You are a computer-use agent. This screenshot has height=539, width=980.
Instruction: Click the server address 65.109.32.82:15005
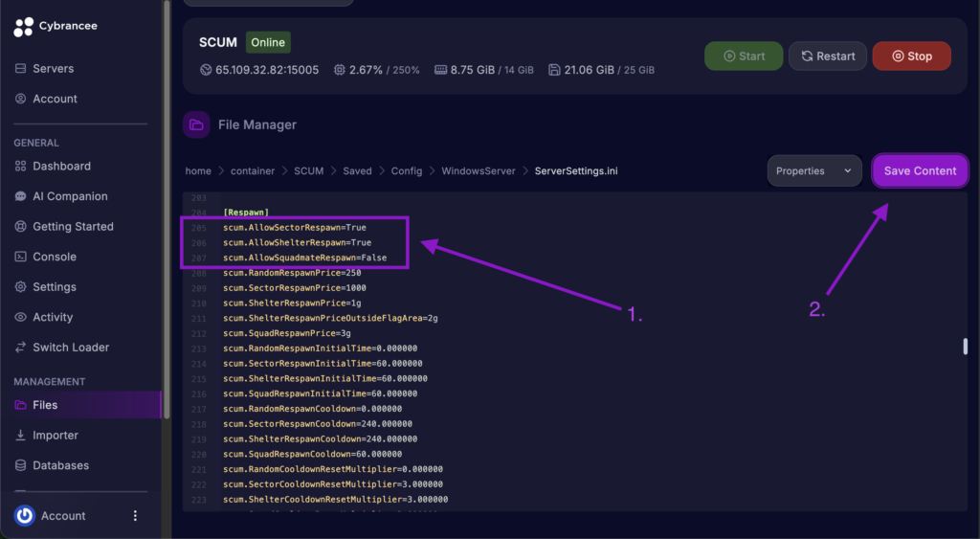coord(267,70)
